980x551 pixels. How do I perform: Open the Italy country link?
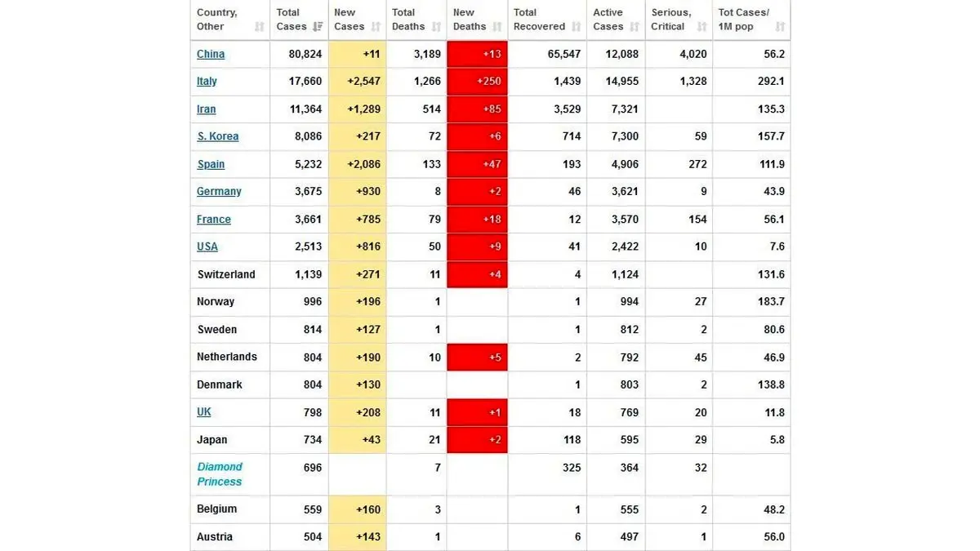(207, 82)
